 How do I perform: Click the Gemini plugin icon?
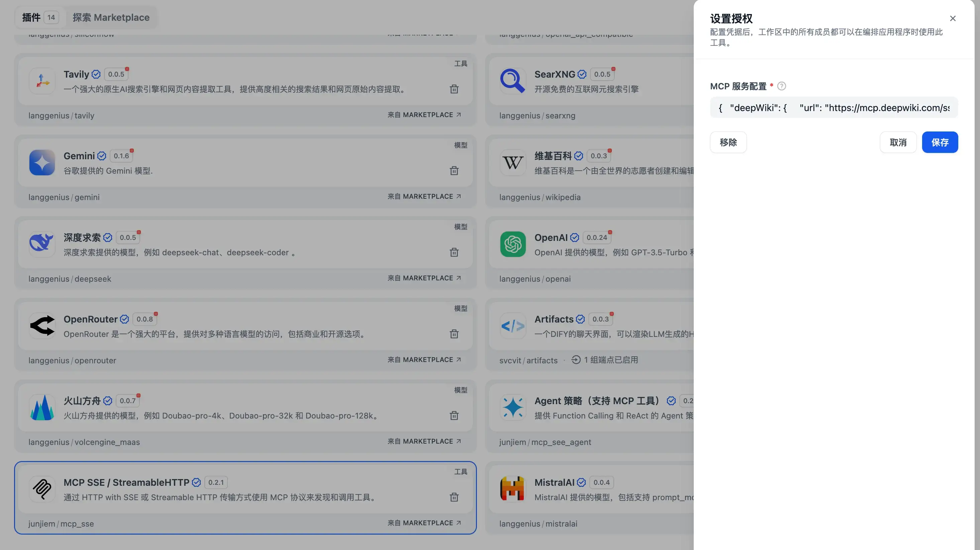tap(42, 163)
